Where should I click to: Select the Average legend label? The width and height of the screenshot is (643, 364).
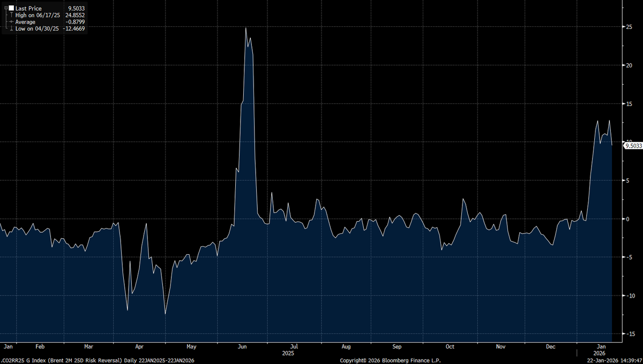pyautogui.click(x=25, y=22)
